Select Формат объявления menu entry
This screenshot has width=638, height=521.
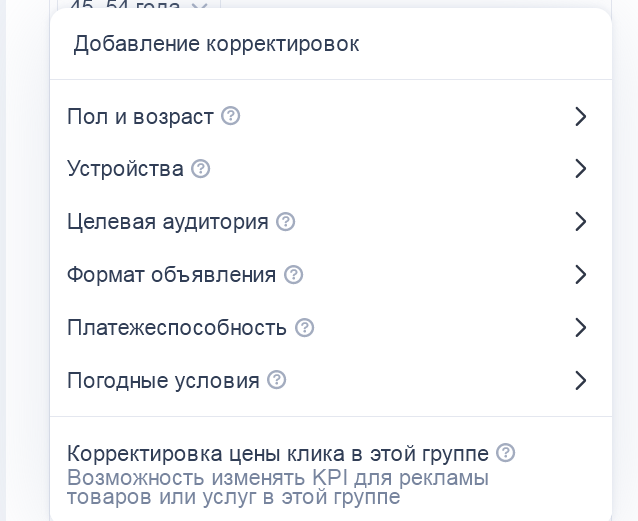[x=171, y=275]
